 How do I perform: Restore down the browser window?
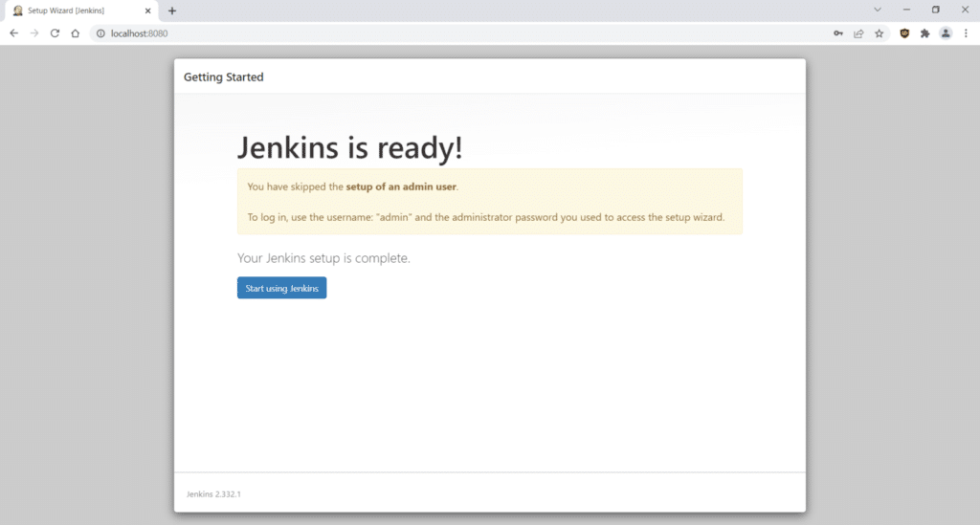point(936,10)
